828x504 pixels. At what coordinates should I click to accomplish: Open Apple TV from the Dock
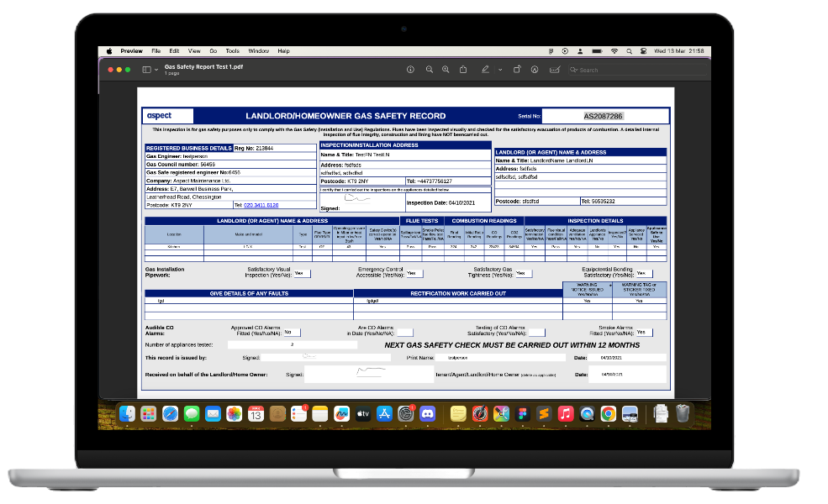click(363, 414)
